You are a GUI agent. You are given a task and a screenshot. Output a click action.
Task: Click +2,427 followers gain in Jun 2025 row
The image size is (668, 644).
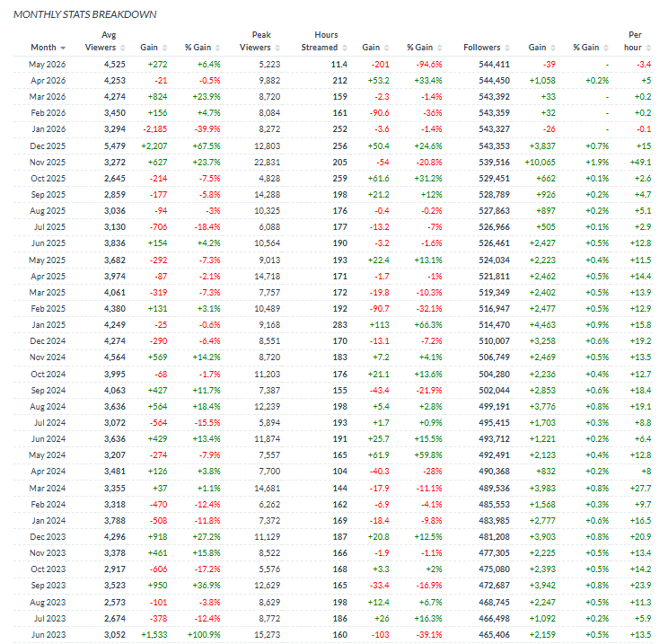pos(542,243)
